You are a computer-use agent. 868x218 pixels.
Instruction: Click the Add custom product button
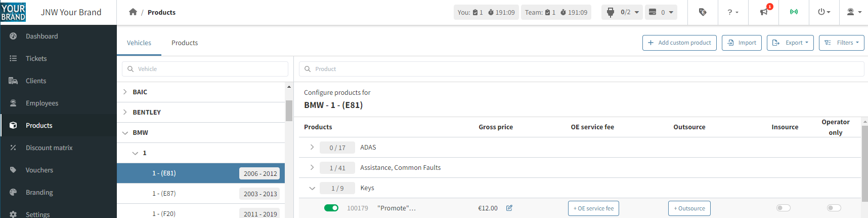pos(679,43)
